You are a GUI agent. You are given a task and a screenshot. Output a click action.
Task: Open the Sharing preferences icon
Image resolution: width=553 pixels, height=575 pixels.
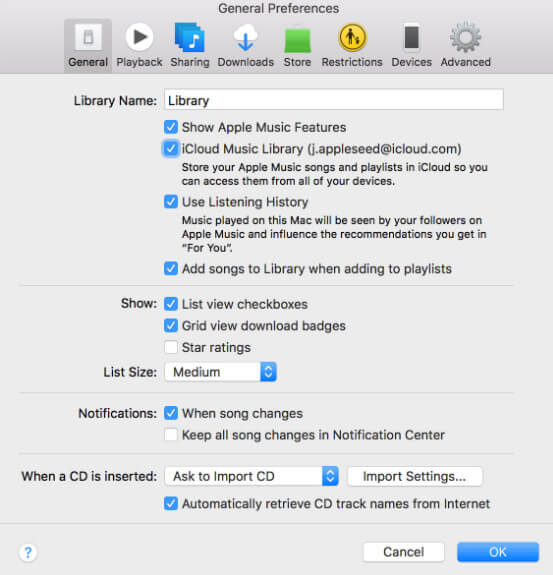click(x=190, y=37)
